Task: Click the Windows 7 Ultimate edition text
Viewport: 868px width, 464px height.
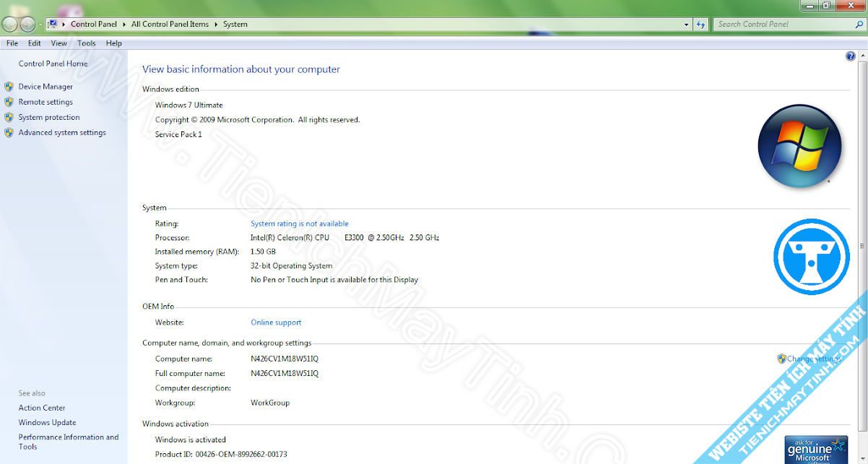Action: click(189, 105)
